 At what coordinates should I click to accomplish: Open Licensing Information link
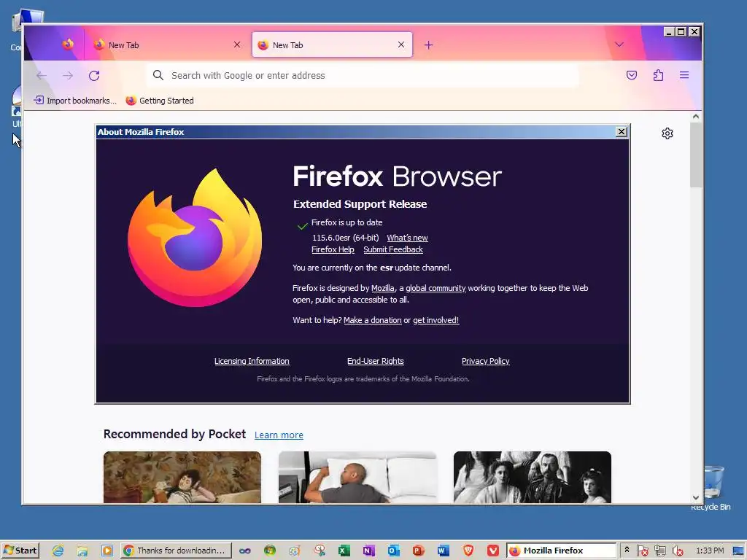coord(252,361)
